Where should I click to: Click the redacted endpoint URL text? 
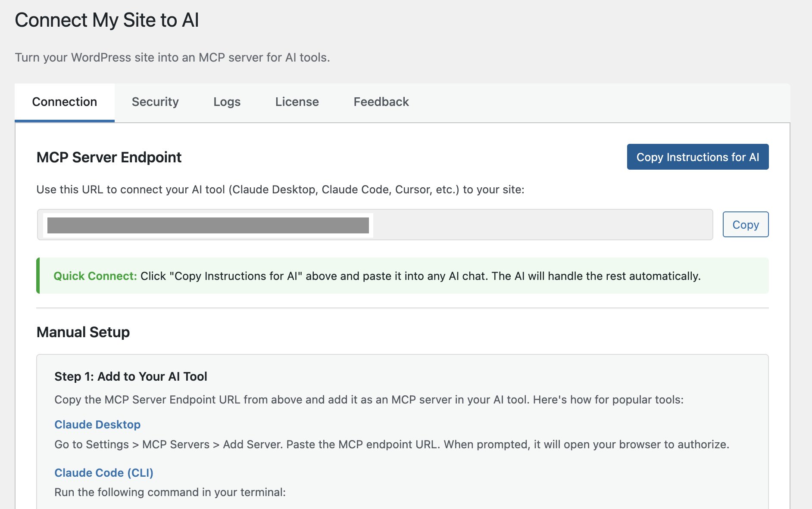pos(209,224)
